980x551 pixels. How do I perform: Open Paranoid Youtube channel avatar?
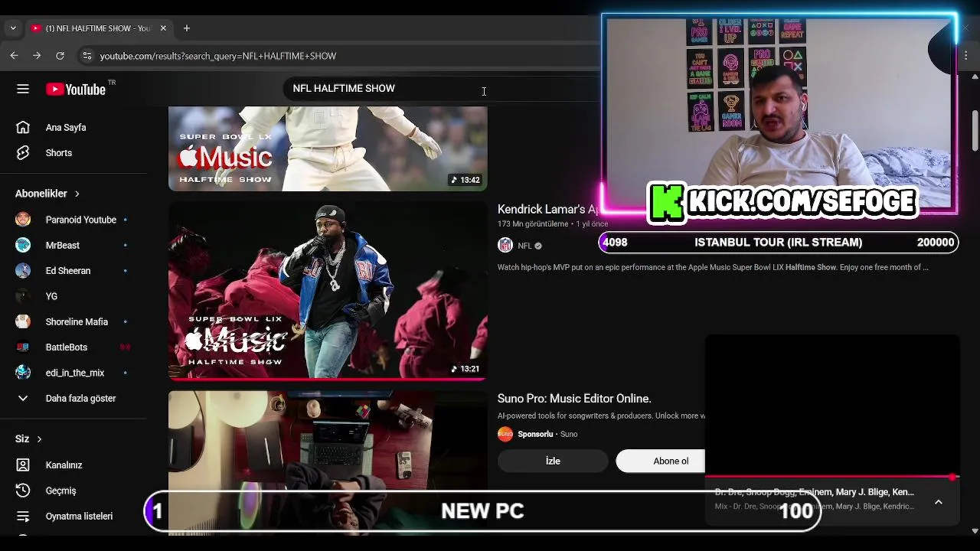click(x=23, y=220)
